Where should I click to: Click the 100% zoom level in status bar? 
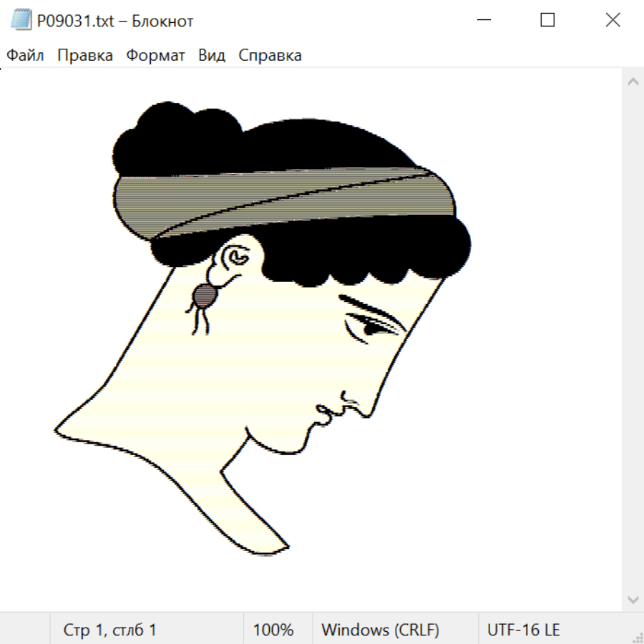[x=273, y=630]
